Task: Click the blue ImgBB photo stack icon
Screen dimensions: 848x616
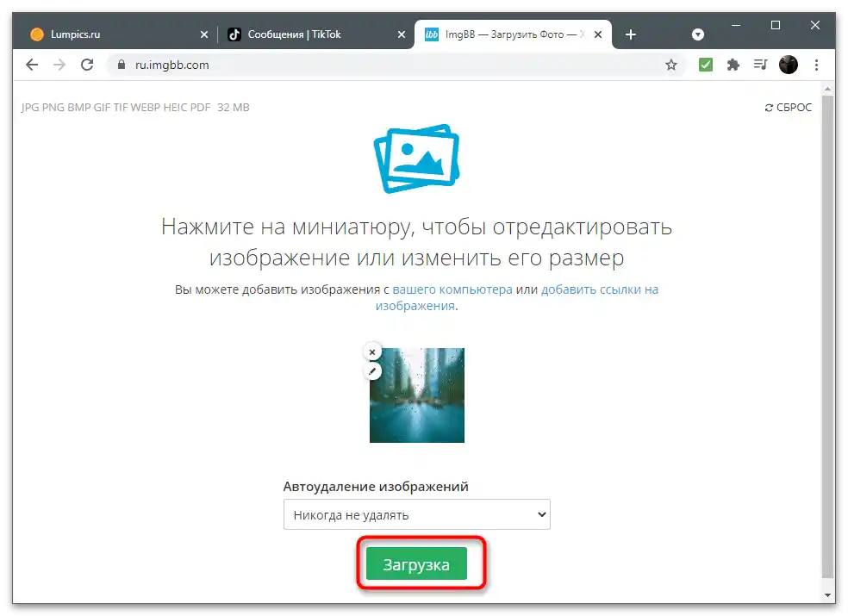Action: coord(416,159)
